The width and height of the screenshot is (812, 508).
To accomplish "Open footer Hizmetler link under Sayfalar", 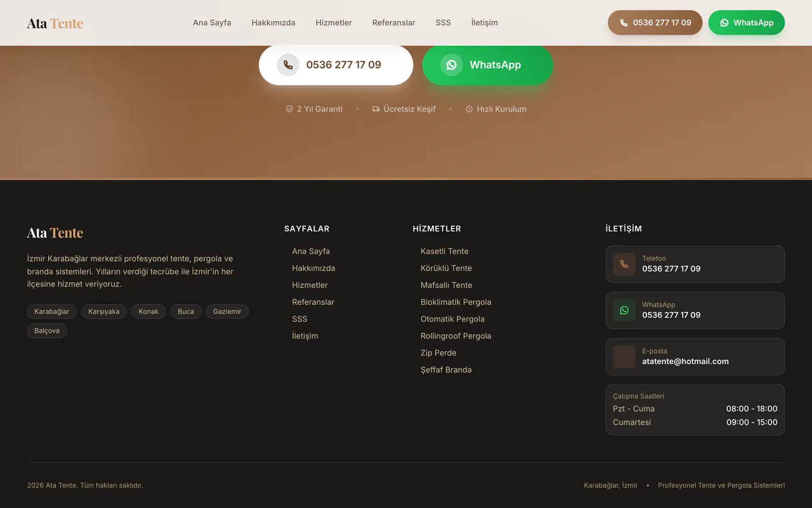I will pos(310,285).
